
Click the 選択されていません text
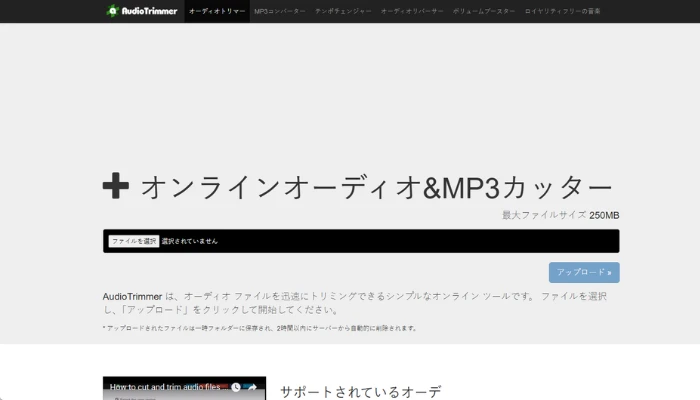(x=189, y=241)
